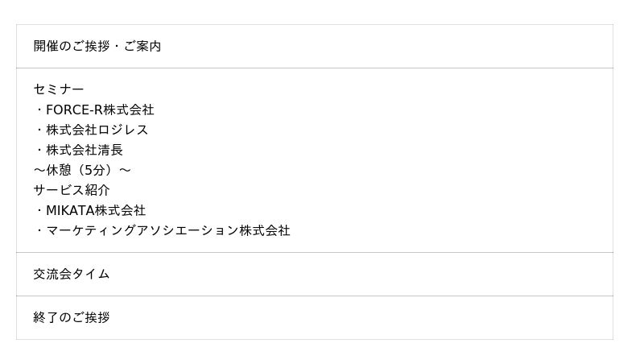Click the bullet before MIKATA株式会社

point(39,210)
